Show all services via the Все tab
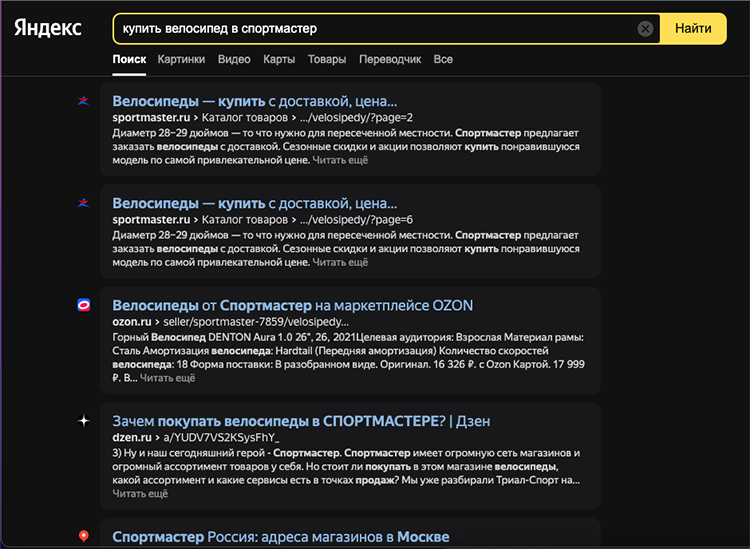 [x=443, y=59]
